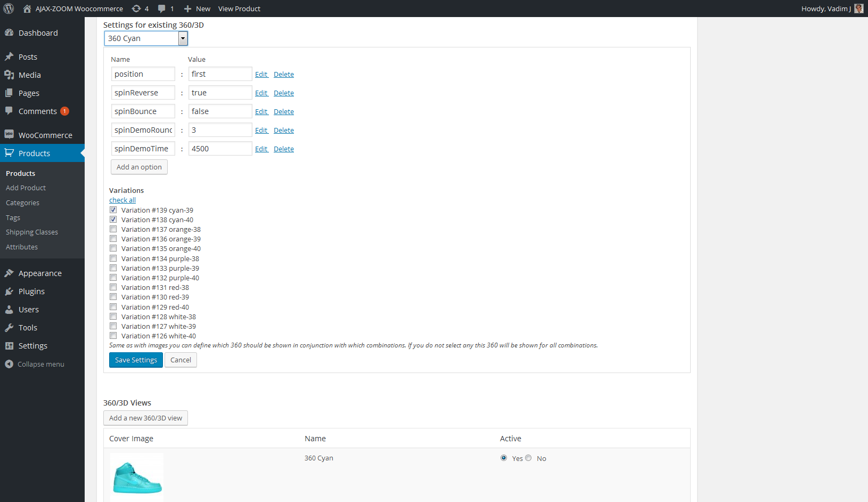Click the orange comments count badge
This screenshot has width=868, height=502.
coord(64,111)
